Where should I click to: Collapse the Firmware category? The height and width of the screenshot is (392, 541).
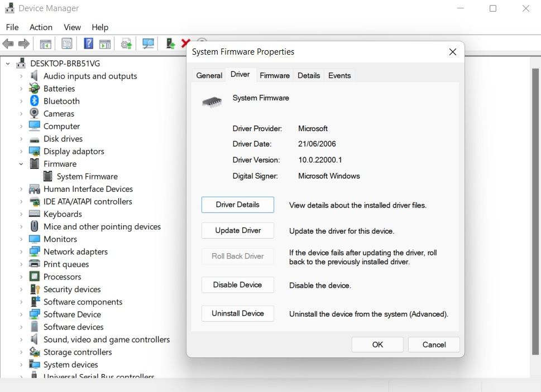[21, 164]
